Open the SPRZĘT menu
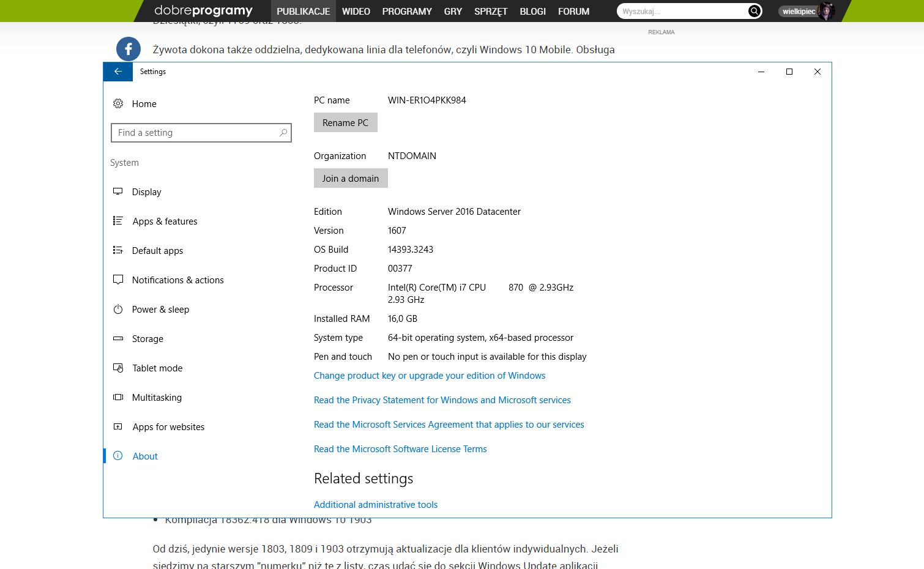This screenshot has width=924, height=569. pyautogui.click(x=491, y=11)
